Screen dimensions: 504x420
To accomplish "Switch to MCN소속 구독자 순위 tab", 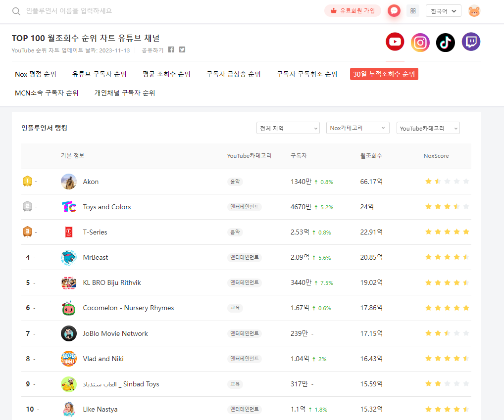I will (47, 93).
